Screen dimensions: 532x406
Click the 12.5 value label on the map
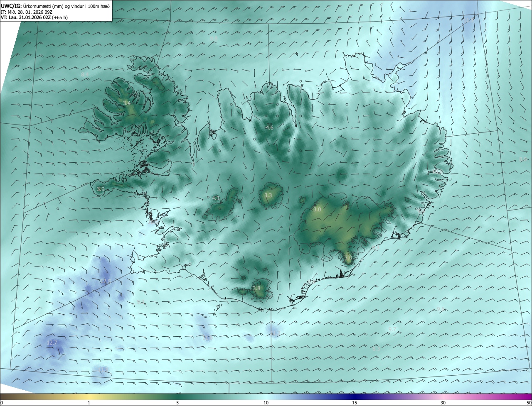[x=105, y=281]
